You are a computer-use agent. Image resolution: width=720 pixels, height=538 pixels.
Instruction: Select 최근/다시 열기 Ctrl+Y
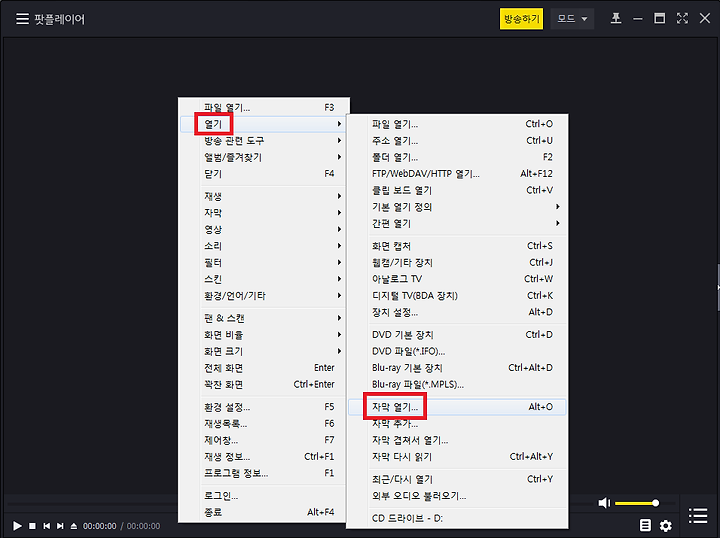(x=457, y=479)
